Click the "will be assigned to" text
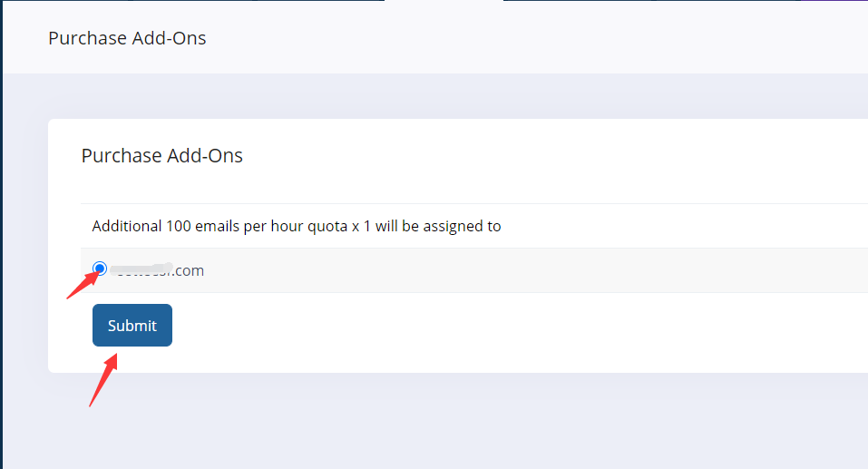 tap(438, 226)
